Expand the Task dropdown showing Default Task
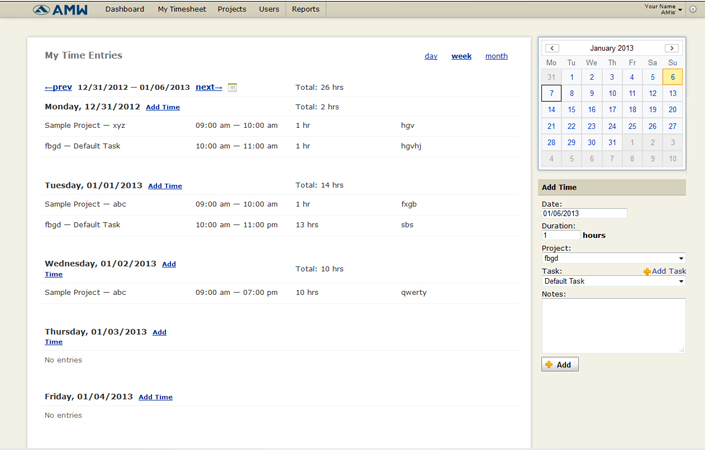 coord(614,281)
